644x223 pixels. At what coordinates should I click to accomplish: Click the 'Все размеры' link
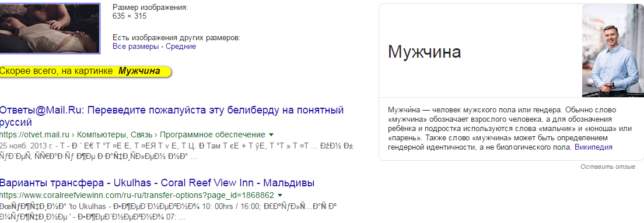tap(135, 47)
